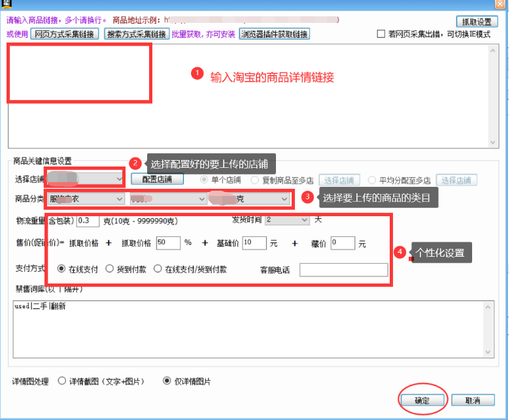Viewport: 512px width, 420px height.
Task: Click the 禁售词库 scrollbar down arrow
Action: [x=488, y=352]
